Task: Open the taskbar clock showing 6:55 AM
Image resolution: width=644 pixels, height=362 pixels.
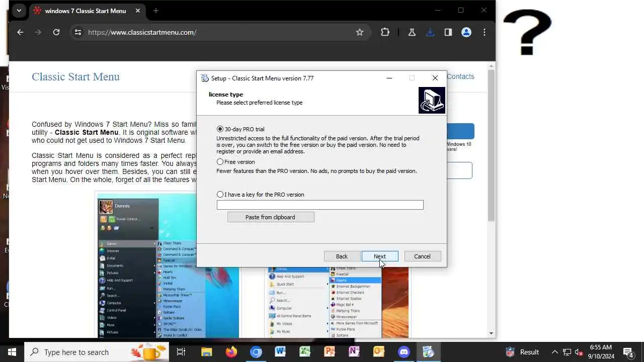Action: 601,352
